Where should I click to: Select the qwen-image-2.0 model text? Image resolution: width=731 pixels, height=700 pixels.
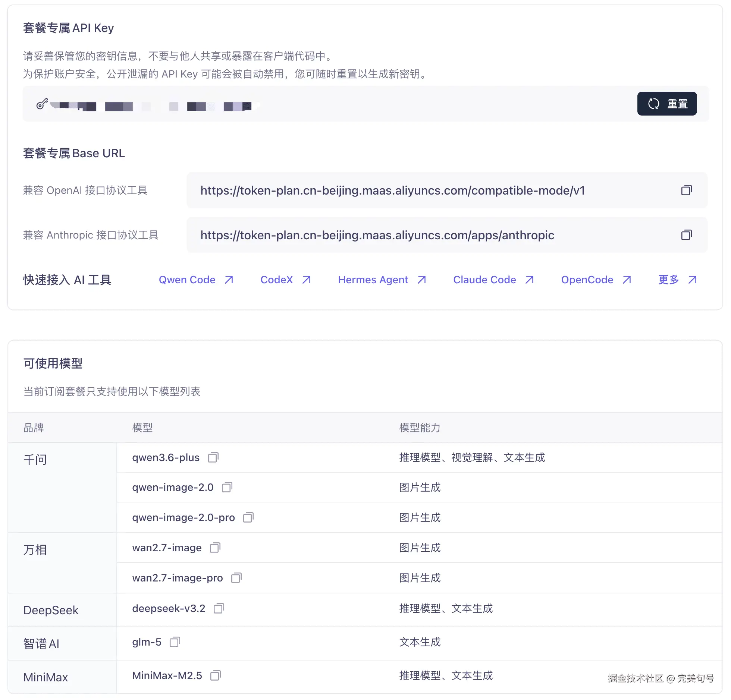[173, 487]
